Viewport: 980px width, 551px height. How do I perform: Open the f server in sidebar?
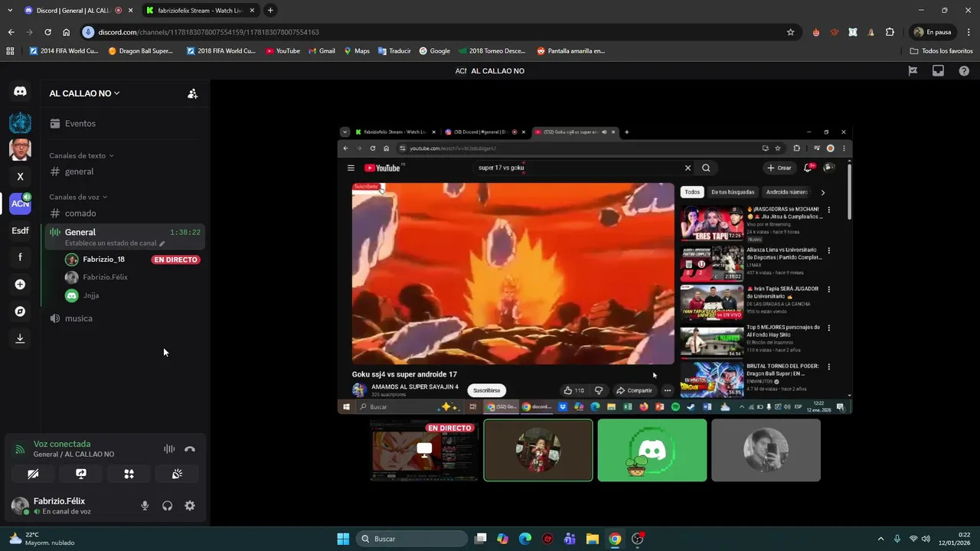(x=20, y=257)
